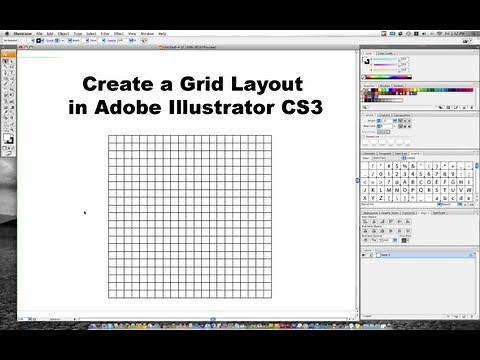Click the Vertical Align Top icon

[391, 221]
